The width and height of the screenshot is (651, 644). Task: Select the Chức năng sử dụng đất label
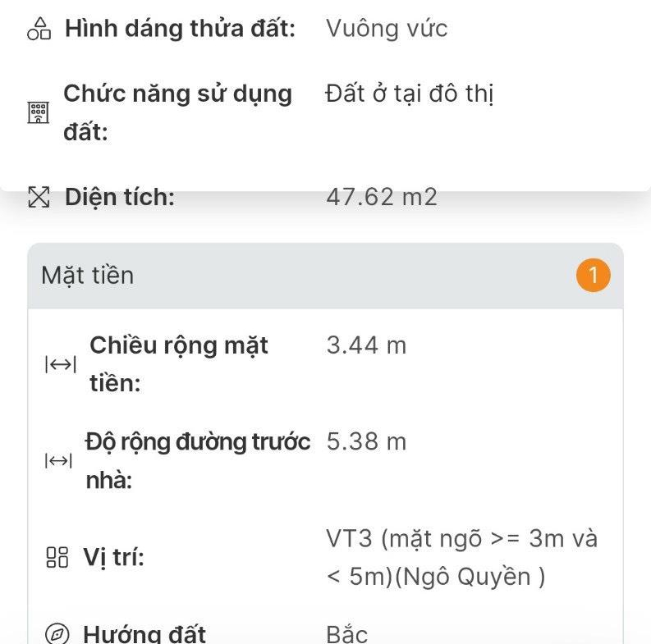pyautogui.click(x=177, y=112)
